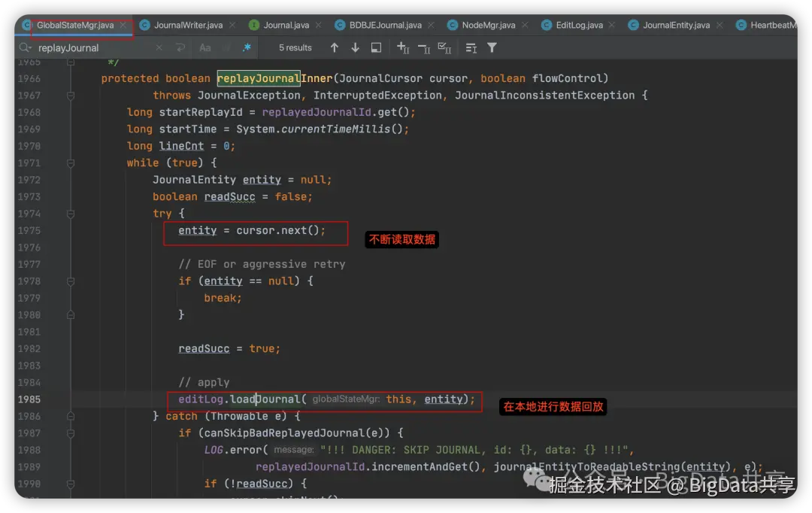Open the search filter options
The height and width of the screenshot is (513, 812).
[492, 47]
